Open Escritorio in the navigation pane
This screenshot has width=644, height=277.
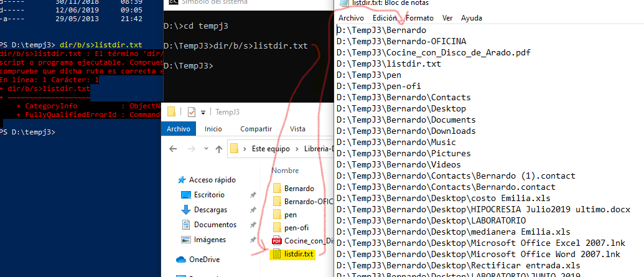coord(209,194)
